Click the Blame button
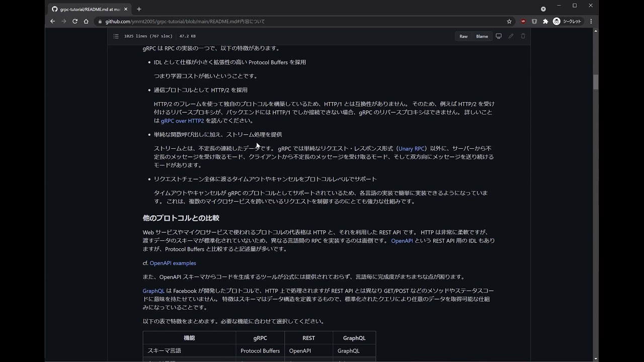 pyautogui.click(x=482, y=36)
